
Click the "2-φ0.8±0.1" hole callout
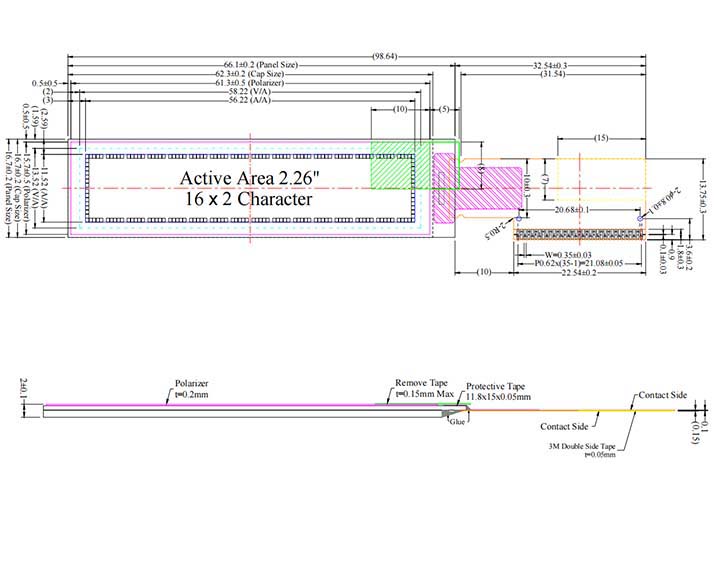pyautogui.click(x=664, y=199)
